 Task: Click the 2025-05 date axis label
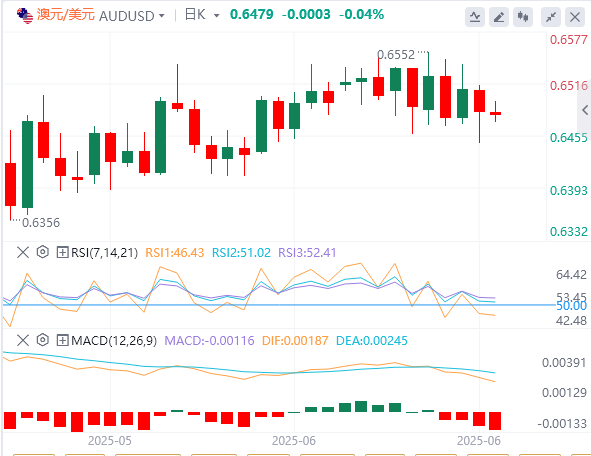[110, 441]
